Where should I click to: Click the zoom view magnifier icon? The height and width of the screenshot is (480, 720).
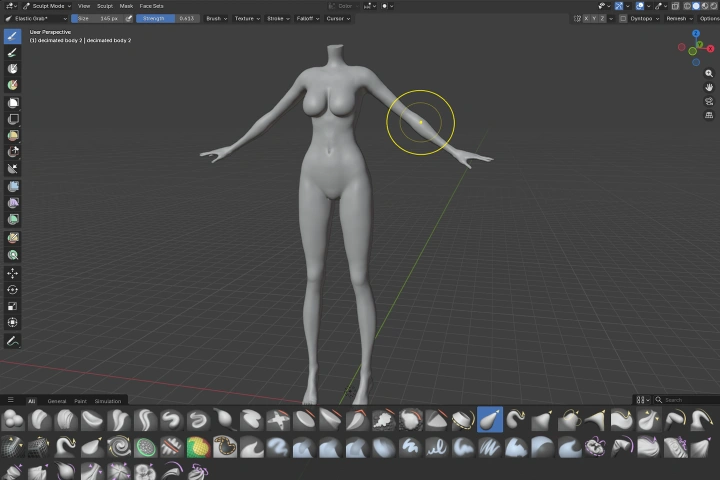pyautogui.click(x=709, y=73)
